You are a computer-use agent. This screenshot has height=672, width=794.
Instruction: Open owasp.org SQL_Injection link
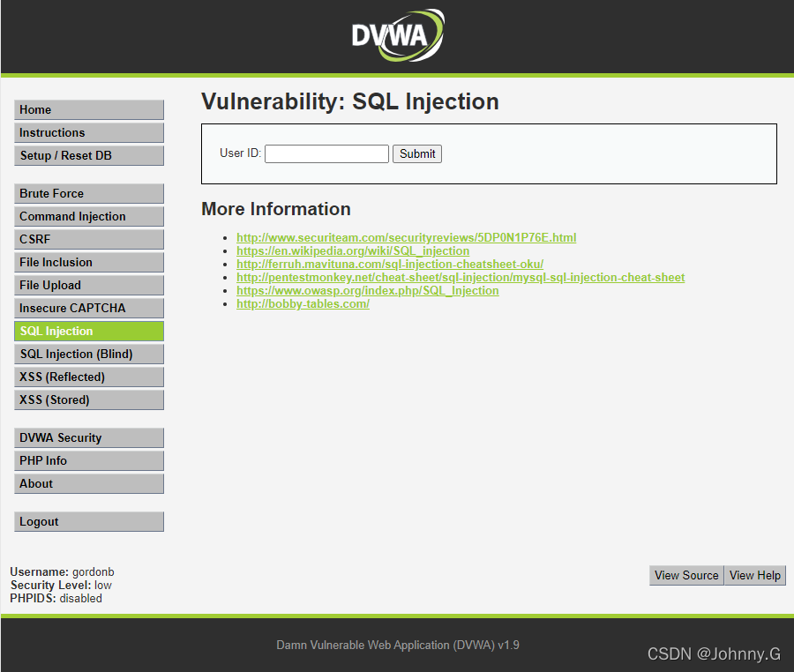coord(368,290)
